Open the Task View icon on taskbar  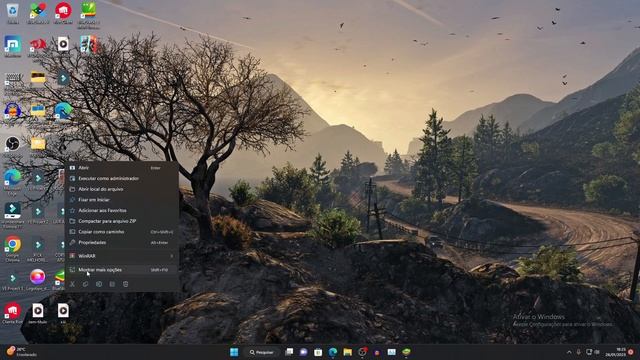289,352
